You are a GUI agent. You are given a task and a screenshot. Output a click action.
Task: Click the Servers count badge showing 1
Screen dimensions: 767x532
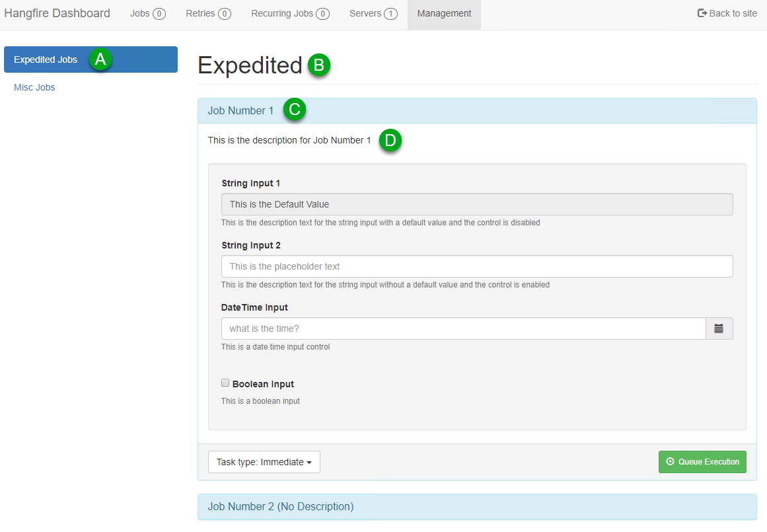pos(391,14)
